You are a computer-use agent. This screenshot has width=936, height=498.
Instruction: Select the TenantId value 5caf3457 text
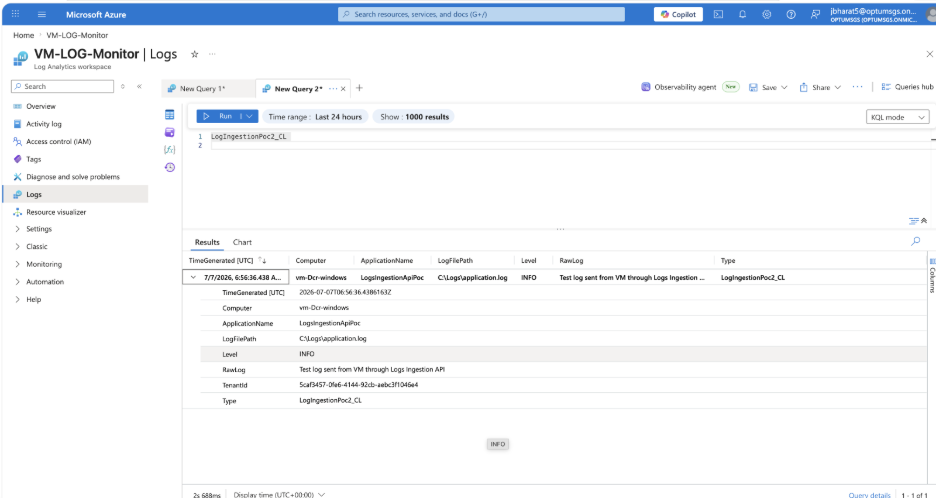tap(358, 385)
